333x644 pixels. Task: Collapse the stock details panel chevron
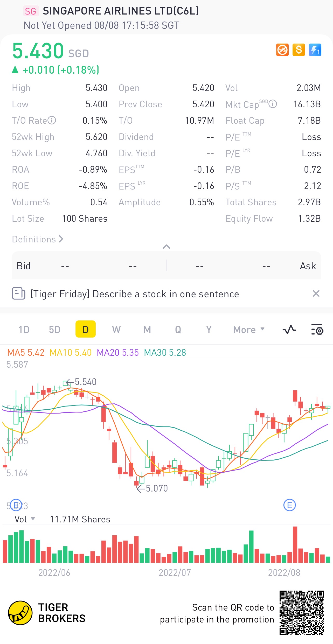tap(166, 247)
